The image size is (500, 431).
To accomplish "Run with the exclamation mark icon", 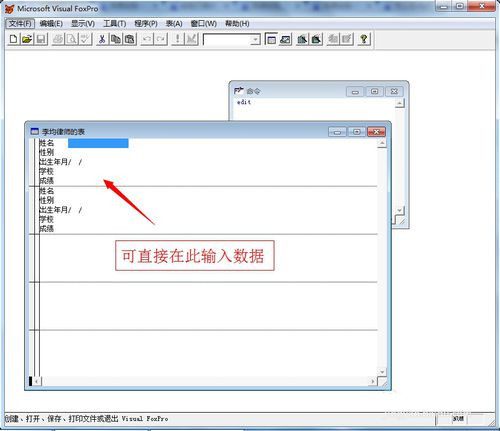I will (x=177, y=39).
